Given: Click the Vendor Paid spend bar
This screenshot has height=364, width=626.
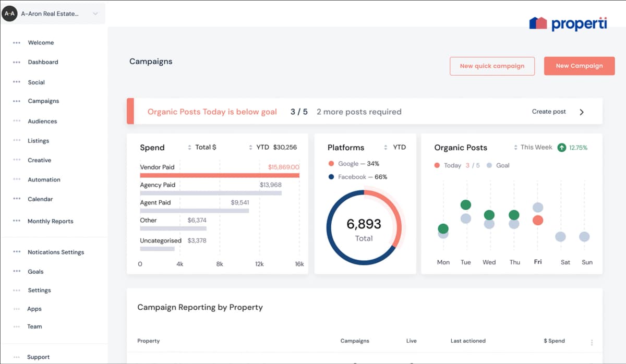Looking at the screenshot, I should point(219,176).
